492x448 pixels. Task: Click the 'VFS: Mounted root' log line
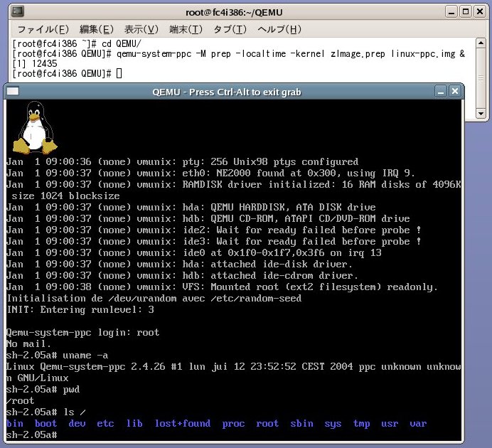tap(222, 287)
